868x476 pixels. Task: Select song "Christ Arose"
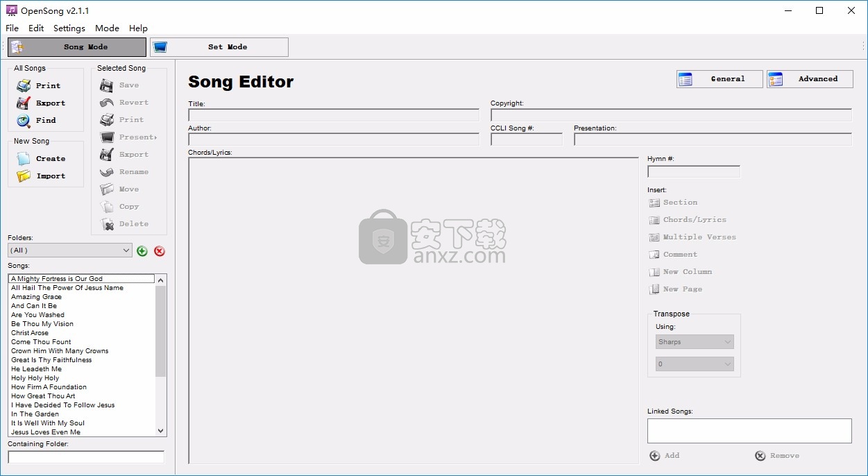click(81, 333)
